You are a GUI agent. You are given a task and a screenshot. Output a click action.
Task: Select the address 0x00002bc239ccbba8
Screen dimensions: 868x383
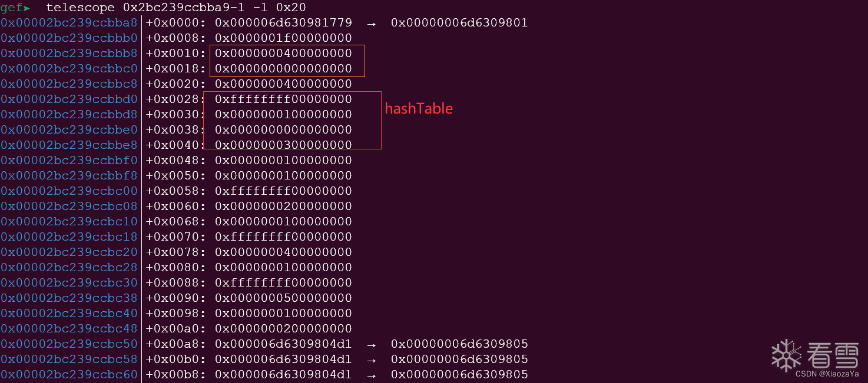coord(69,24)
